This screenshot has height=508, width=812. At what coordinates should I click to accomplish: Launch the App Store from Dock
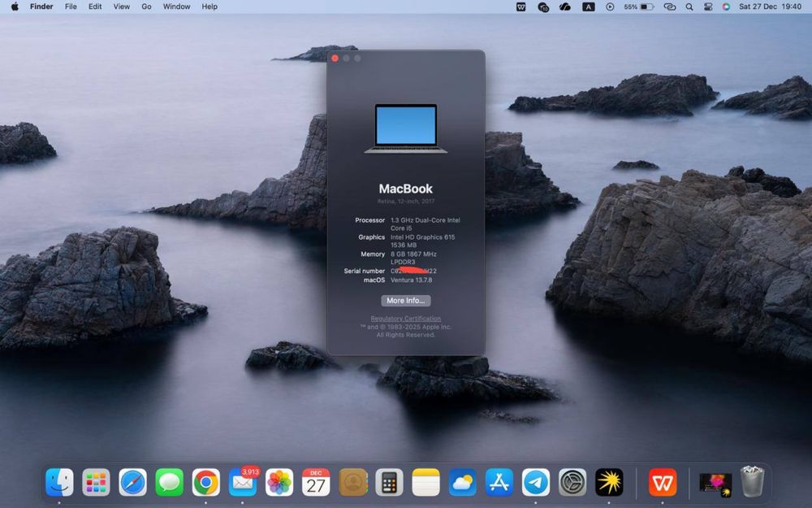click(x=499, y=482)
